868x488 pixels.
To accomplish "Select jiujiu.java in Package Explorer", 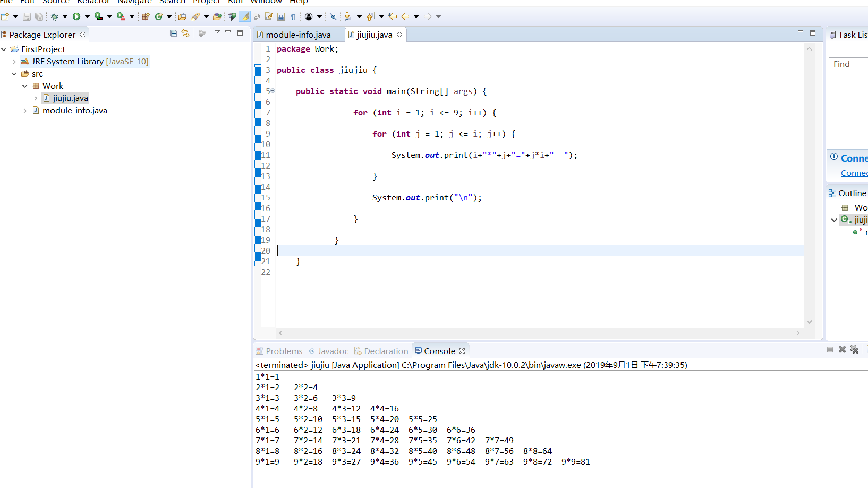I will click(x=65, y=98).
